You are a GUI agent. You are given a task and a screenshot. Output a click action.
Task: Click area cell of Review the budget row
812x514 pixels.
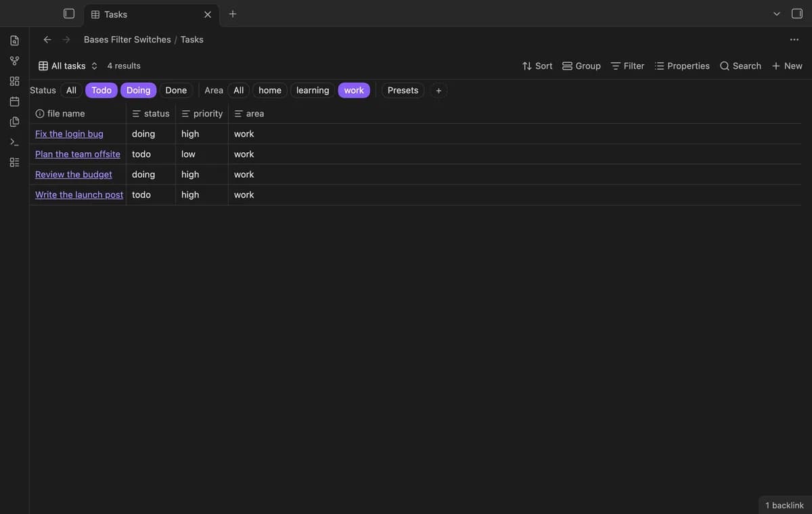[249, 174]
